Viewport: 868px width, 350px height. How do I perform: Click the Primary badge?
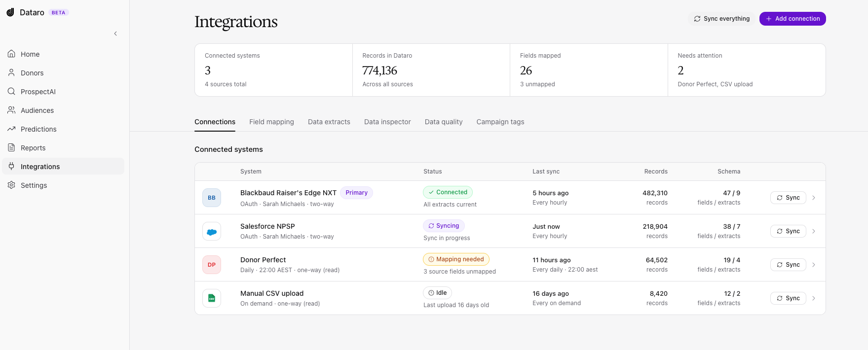coord(356,193)
